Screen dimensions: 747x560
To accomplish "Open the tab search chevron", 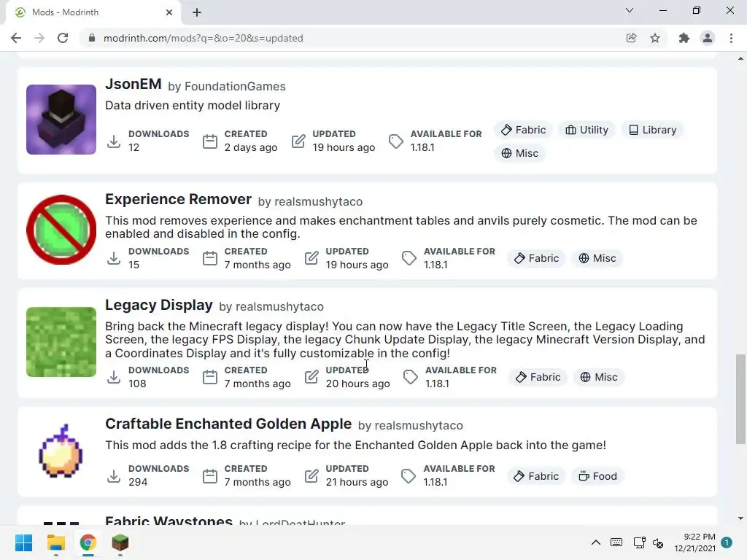I will (630, 10).
